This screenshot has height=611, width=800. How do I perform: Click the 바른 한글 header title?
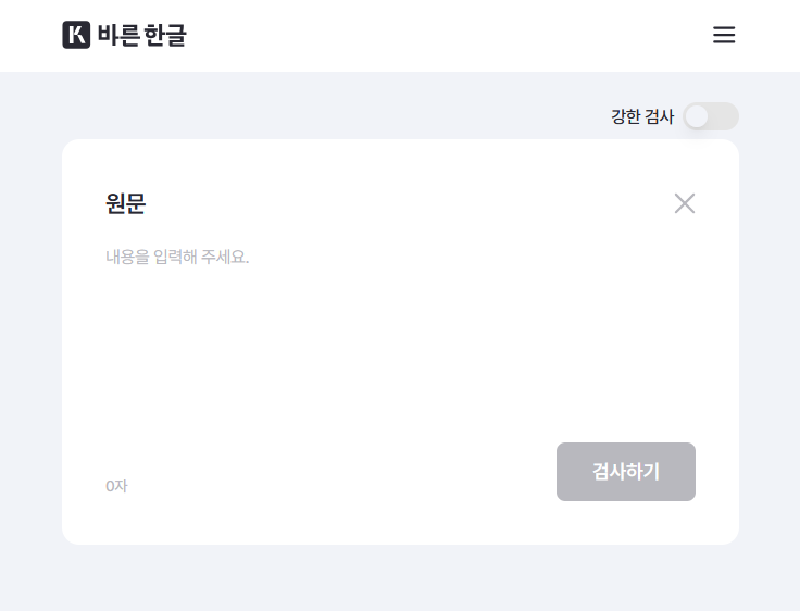coord(140,35)
